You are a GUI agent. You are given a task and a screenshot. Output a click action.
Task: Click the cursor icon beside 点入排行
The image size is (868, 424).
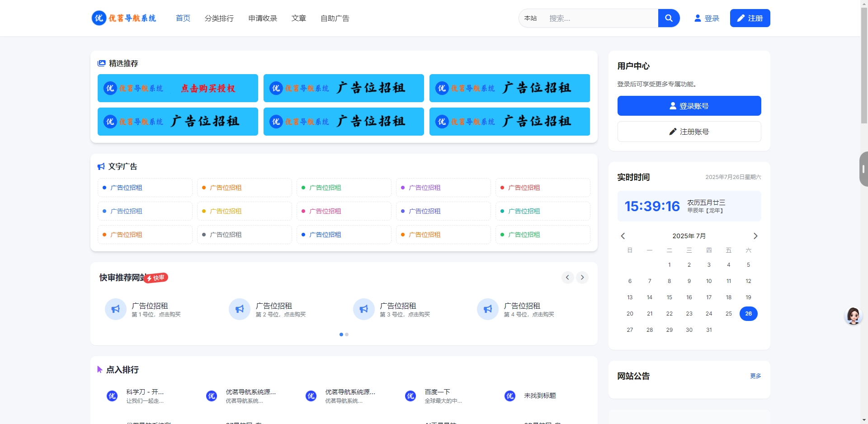[99, 369]
